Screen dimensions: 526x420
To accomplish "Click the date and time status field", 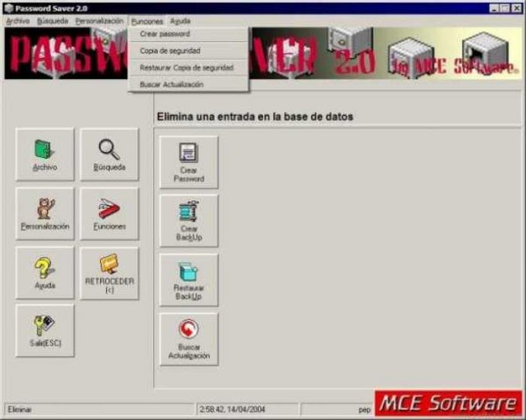I will [x=247, y=409].
